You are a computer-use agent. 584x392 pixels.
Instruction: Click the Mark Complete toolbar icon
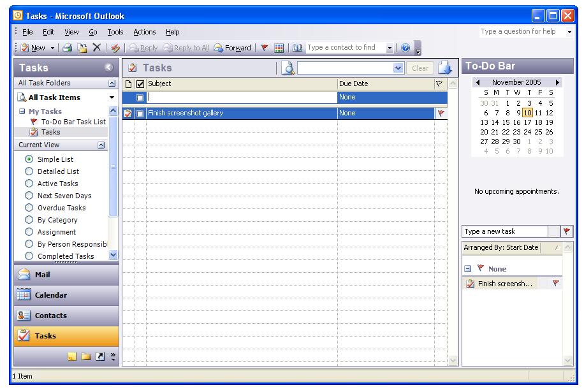[x=115, y=48]
